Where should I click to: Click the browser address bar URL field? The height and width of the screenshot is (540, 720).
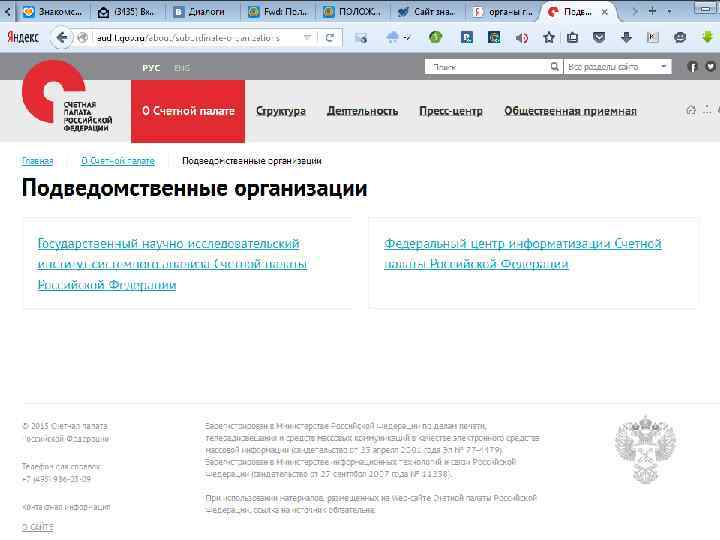(x=197, y=38)
